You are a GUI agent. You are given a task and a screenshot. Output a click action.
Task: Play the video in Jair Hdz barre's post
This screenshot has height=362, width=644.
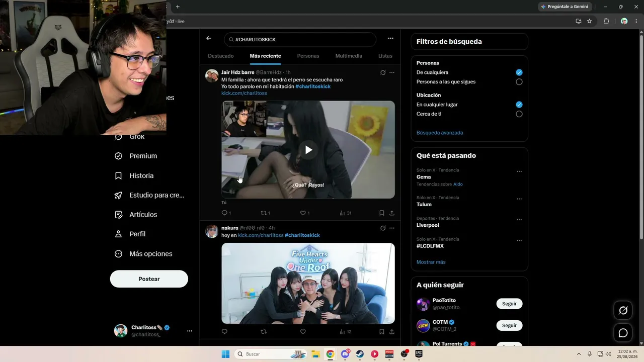coord(308,150)
